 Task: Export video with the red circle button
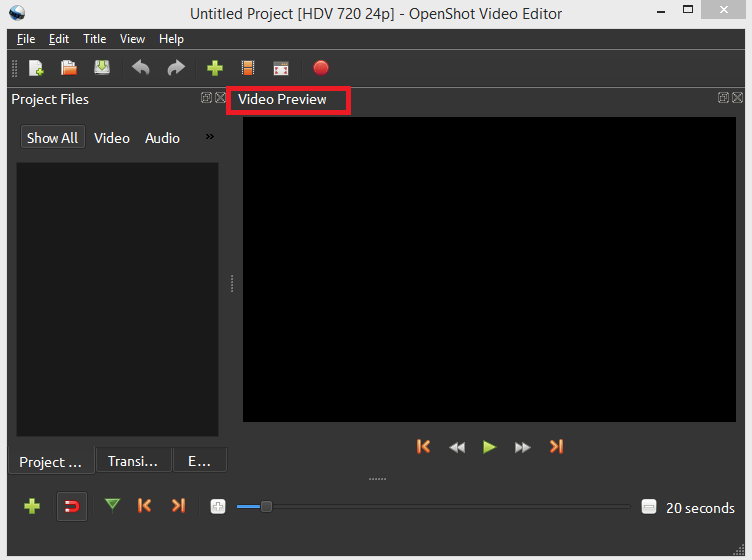point(321,68)
